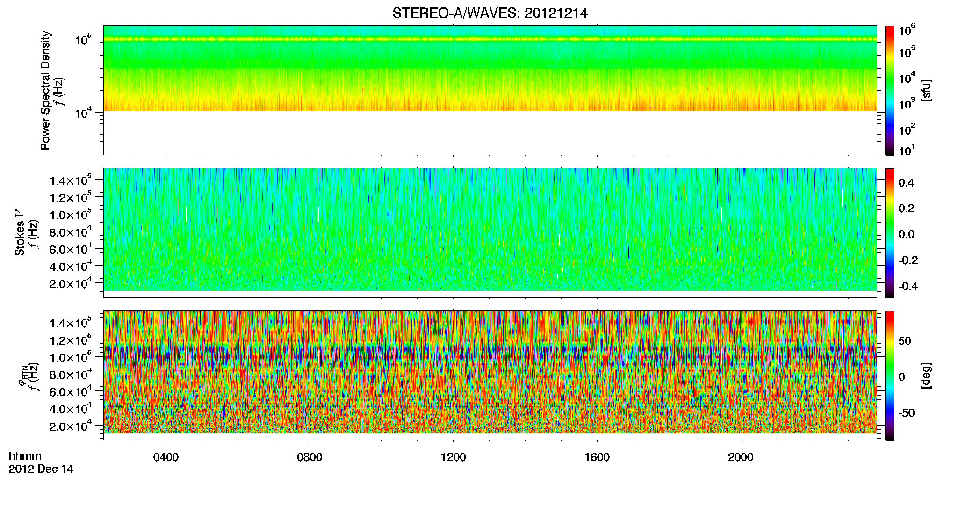Click the blank white region below 10^4 Hz
This screenshot has width=980, height=505.
pos(490,132)
